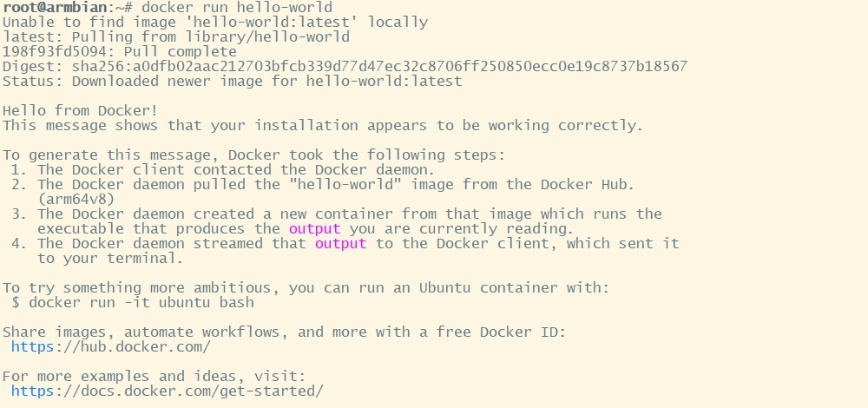Click the typed "docker run hello-world" command
This screenshot has width=868, height=408.
tap(236, 8)
